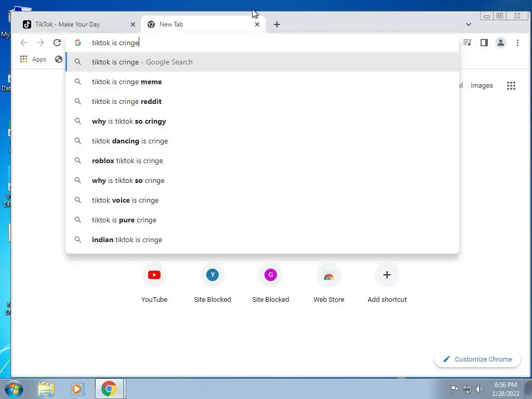
Task: Open the Site Blocked shortcut with Y icon
Action: pyautogui.click(x=212, y=275)
